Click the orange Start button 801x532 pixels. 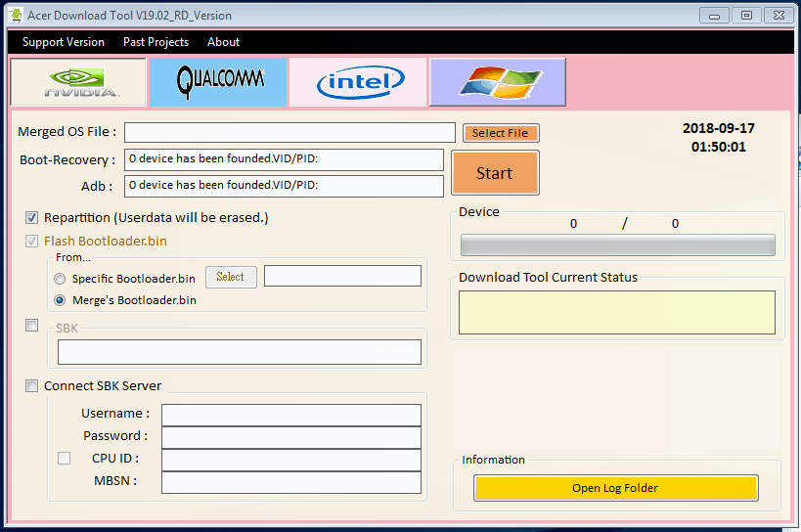point(495,173)
